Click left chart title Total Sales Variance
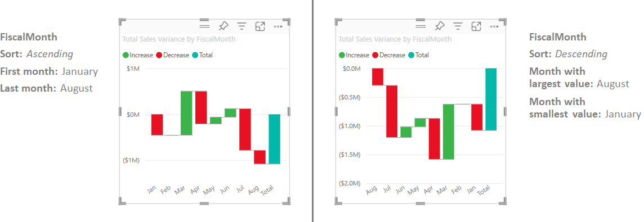 click(x=179, y=39)
